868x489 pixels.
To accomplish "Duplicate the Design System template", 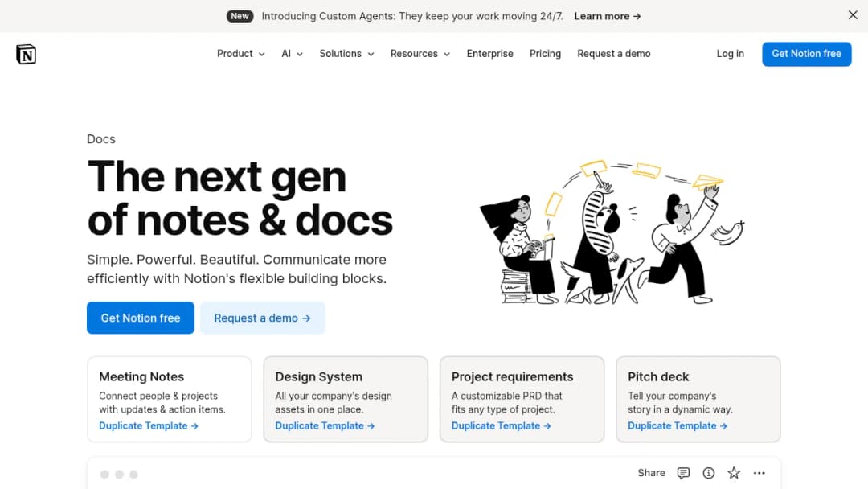I will [325, 426].
